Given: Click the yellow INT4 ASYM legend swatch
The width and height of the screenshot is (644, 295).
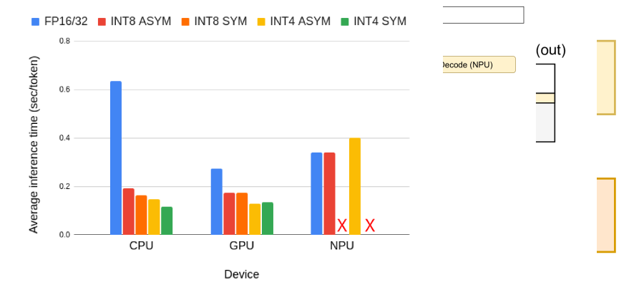Looking at the screenshot, I should [x=260, y=21].
